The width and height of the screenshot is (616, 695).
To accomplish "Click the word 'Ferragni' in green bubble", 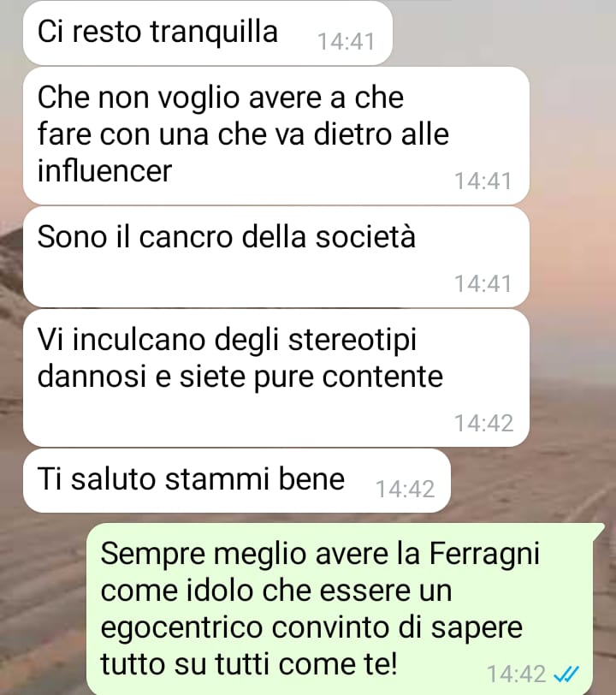I will (x=485, y=555).
